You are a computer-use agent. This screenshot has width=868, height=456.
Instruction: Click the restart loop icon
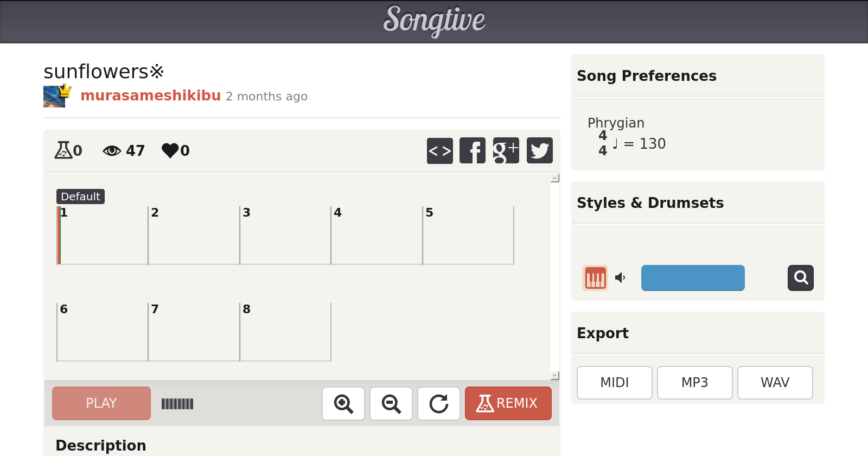point(439,403)
